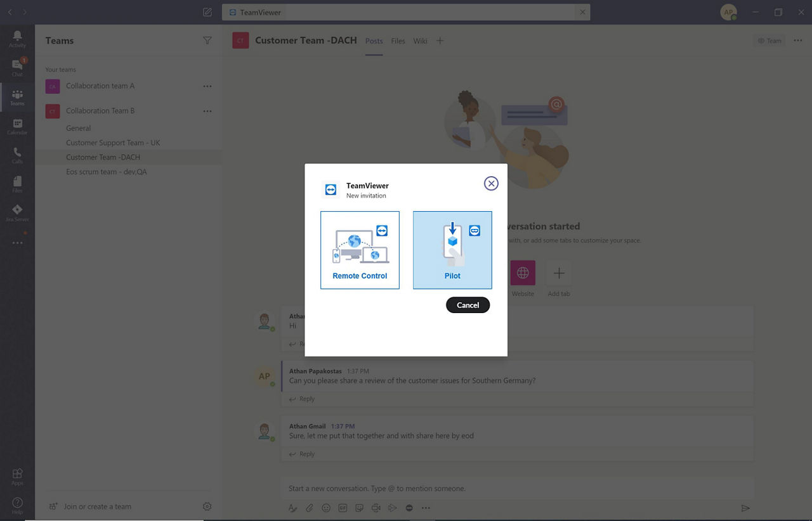The image size is (812, 521).
Task: Switch to the Posts tab
Action: click(x=374, y=41)
